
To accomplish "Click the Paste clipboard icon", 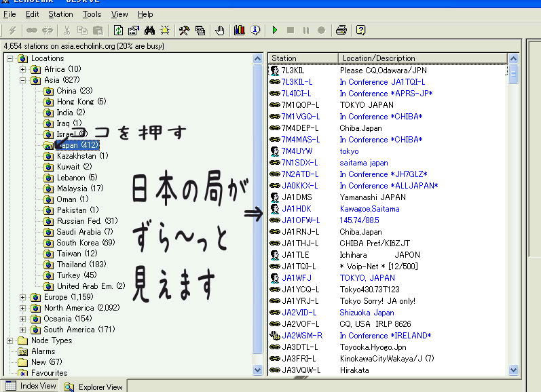I will tap(98, 31).
